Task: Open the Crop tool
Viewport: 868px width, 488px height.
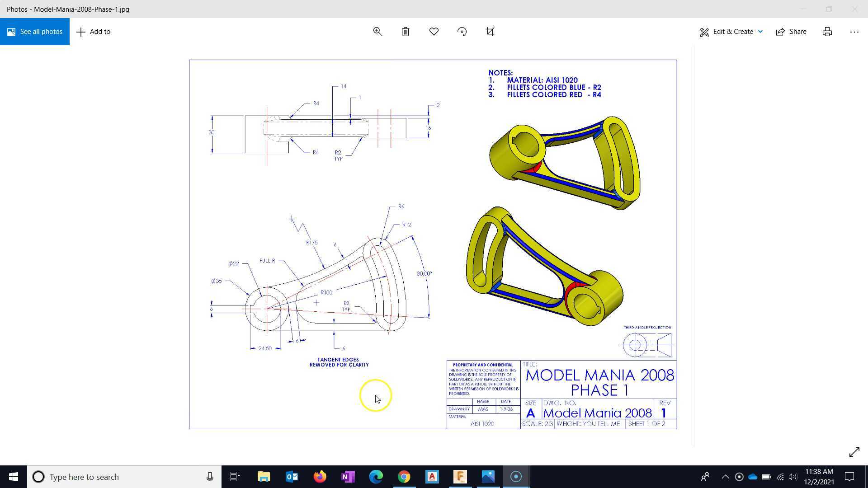Action: [490, 32]
